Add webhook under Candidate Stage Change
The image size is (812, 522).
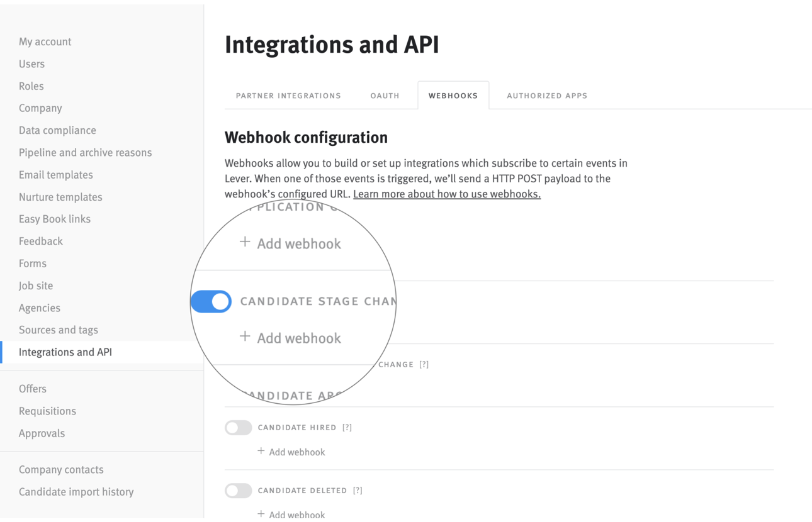[291, 338]
